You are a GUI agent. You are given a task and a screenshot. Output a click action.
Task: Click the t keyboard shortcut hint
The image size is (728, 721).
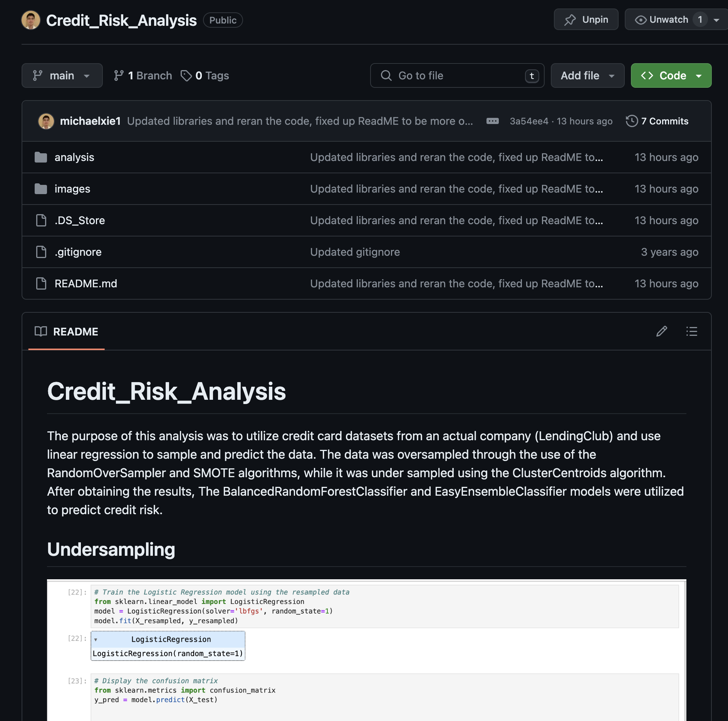click(532, 76)
